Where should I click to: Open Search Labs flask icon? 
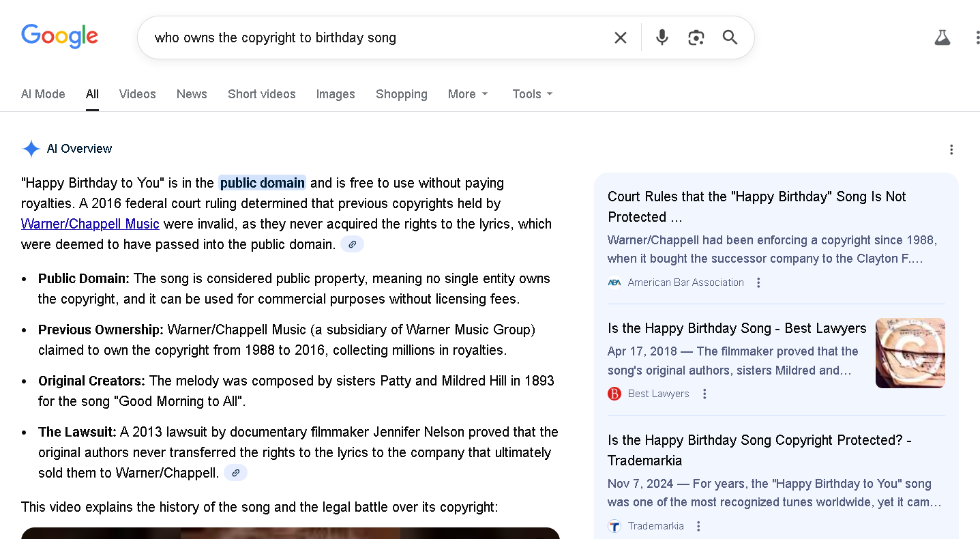(942, 38)
